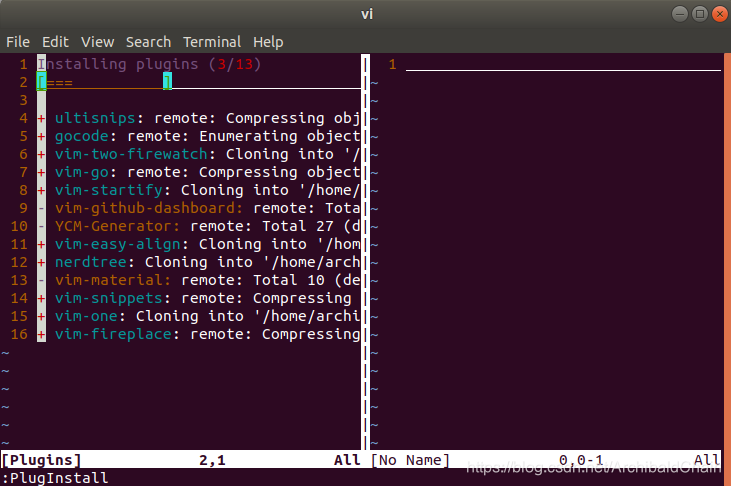Click the 'Installing plugins (3/13)' header line
Viewport: 731px width, 486px height.
[x=149, y=64]
